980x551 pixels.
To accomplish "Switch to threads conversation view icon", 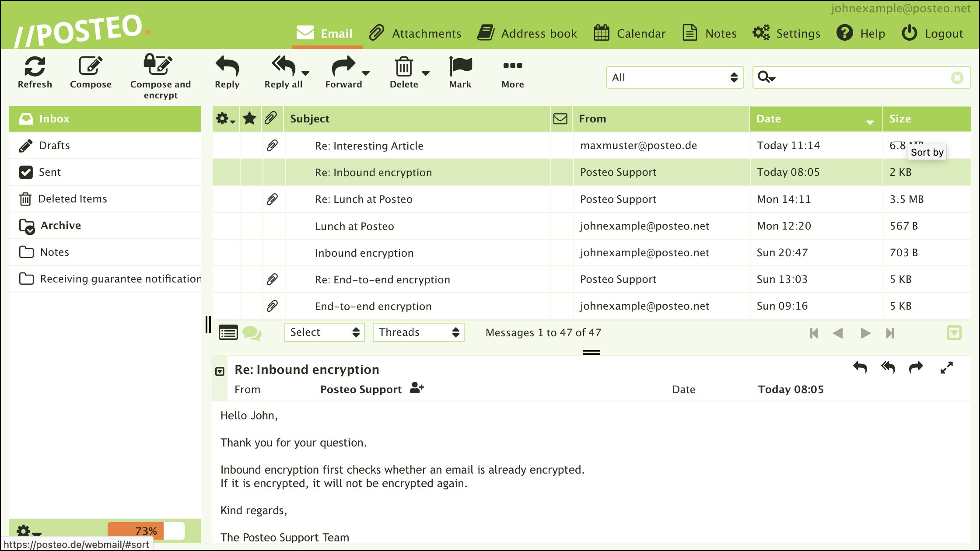I will [252, 333].
